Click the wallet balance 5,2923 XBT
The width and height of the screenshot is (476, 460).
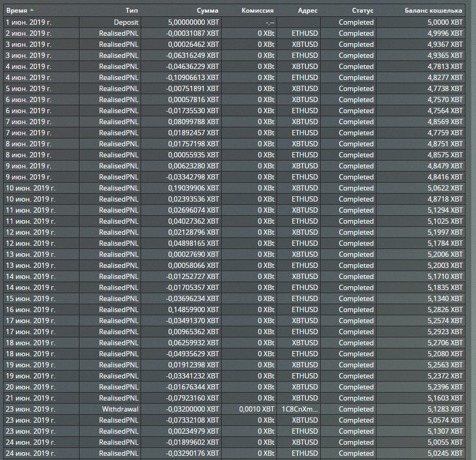click(x=445, y=332)
